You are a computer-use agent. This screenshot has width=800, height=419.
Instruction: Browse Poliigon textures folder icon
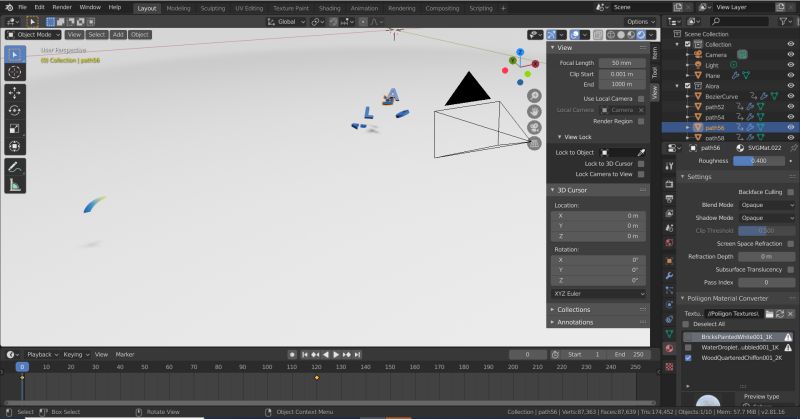tap(769, 314)
